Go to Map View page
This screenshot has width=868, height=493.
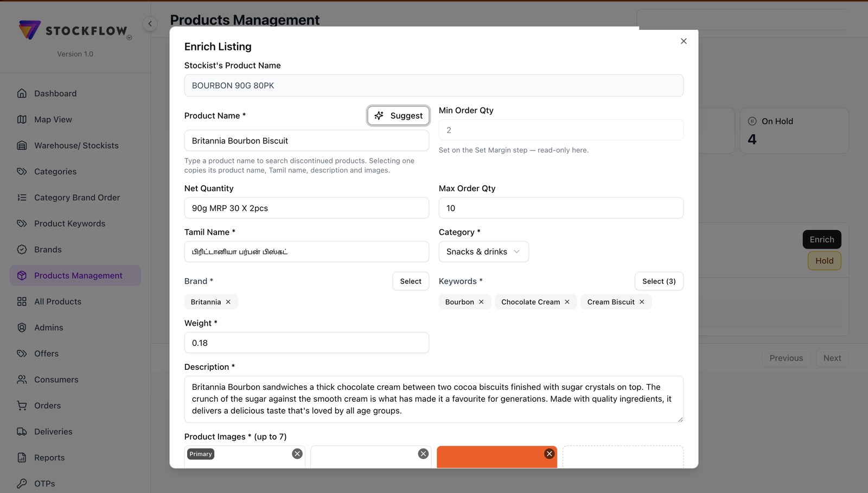tap(75, 119)
